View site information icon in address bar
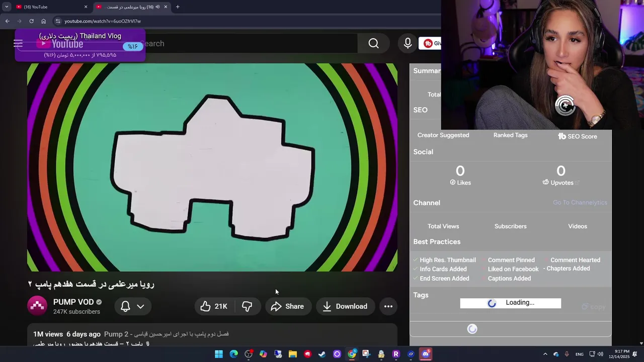644x362 pixels. 58,21
